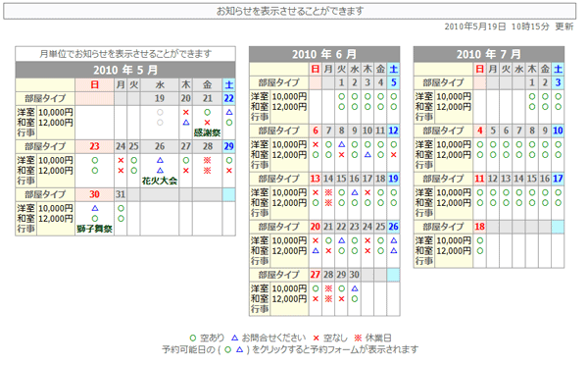Viewport: 588px width, 365px height.
Task: Select 和室 circle for May 25
Action: coord(134,171)
